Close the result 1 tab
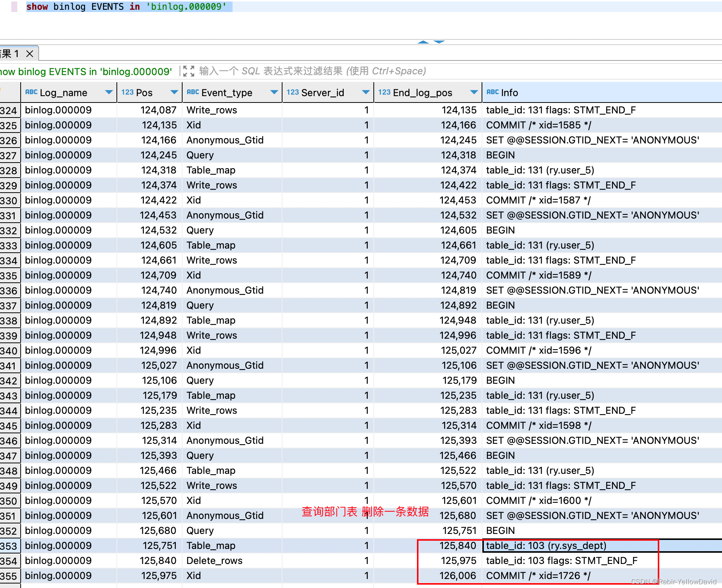 point(30,54)
